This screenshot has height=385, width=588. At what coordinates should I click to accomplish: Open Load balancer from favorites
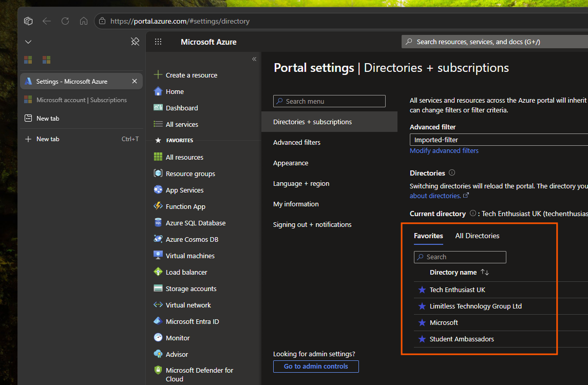tap(186, 272)
